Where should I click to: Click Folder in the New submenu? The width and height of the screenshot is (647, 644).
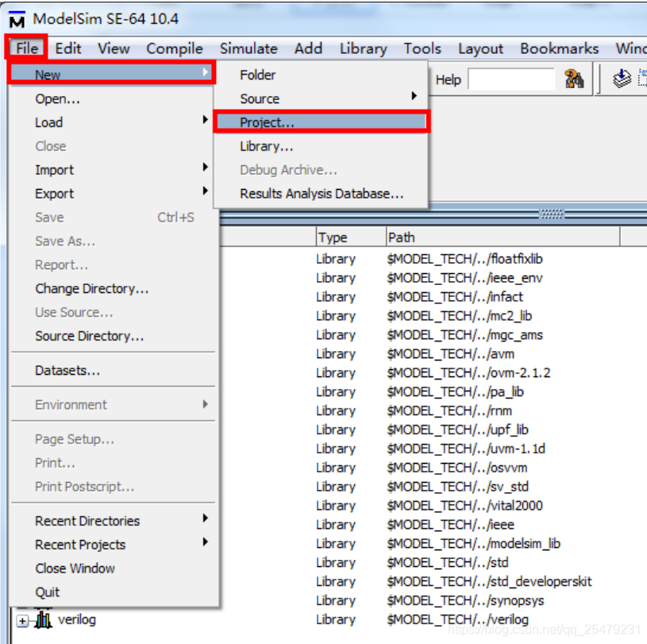tap(260, 75)
